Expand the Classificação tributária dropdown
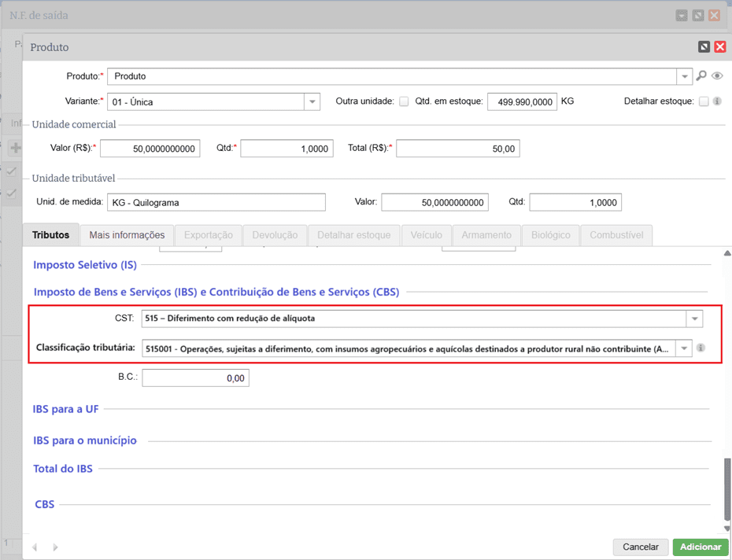The height and width of the screenshot is (560, 732). pos(684,348)
